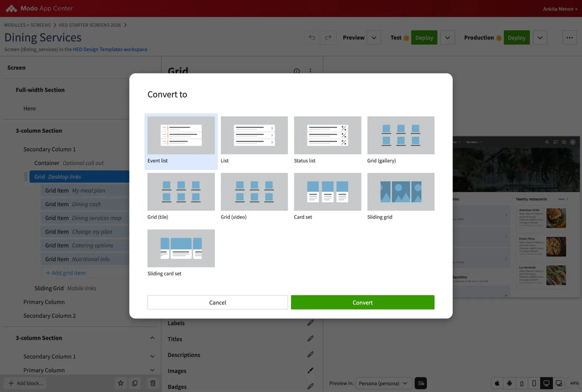Select Sliding card set layout
Screen dimensions: 582x392
click(x=181, y=248)
